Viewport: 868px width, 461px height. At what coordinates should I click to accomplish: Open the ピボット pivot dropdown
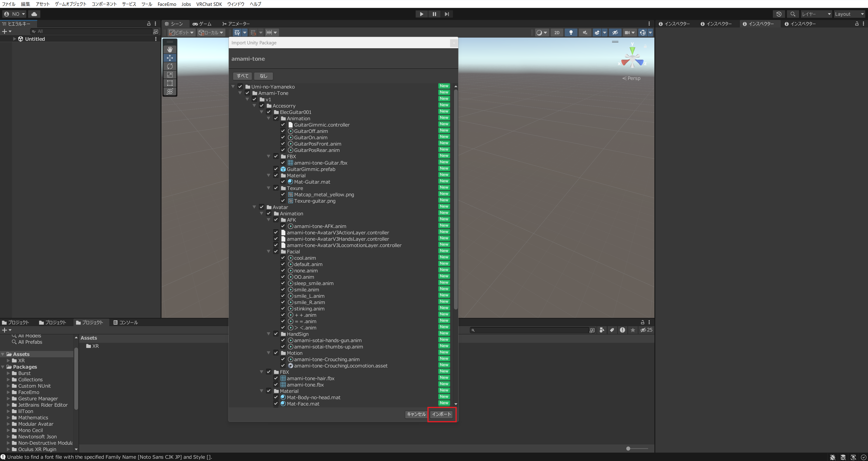(181, 33)
